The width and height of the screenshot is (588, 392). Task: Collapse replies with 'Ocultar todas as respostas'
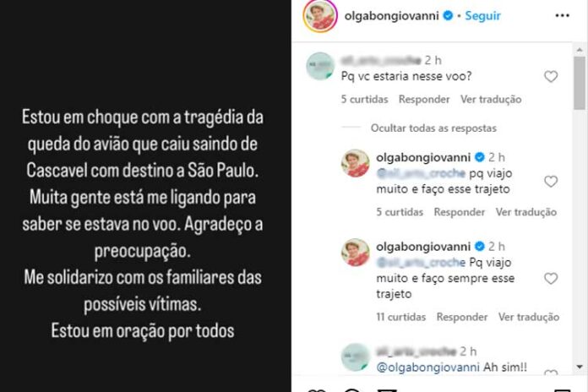(433, 128)
